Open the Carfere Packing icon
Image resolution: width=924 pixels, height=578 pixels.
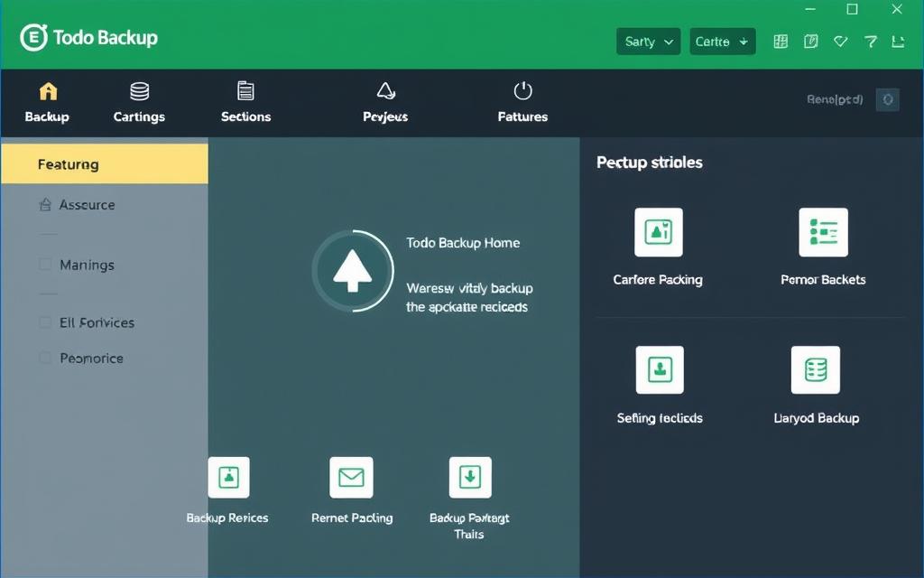(x=659, y=232)
